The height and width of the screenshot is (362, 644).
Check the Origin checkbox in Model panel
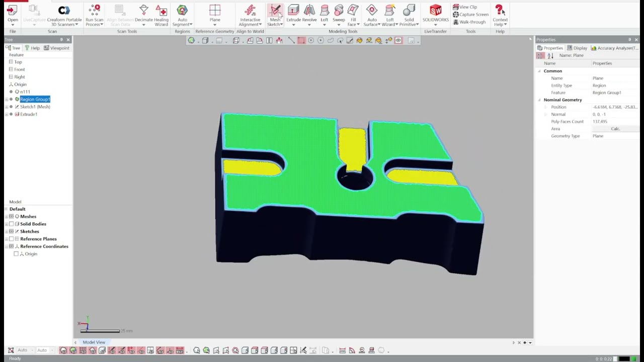click(x=16, y=254)
